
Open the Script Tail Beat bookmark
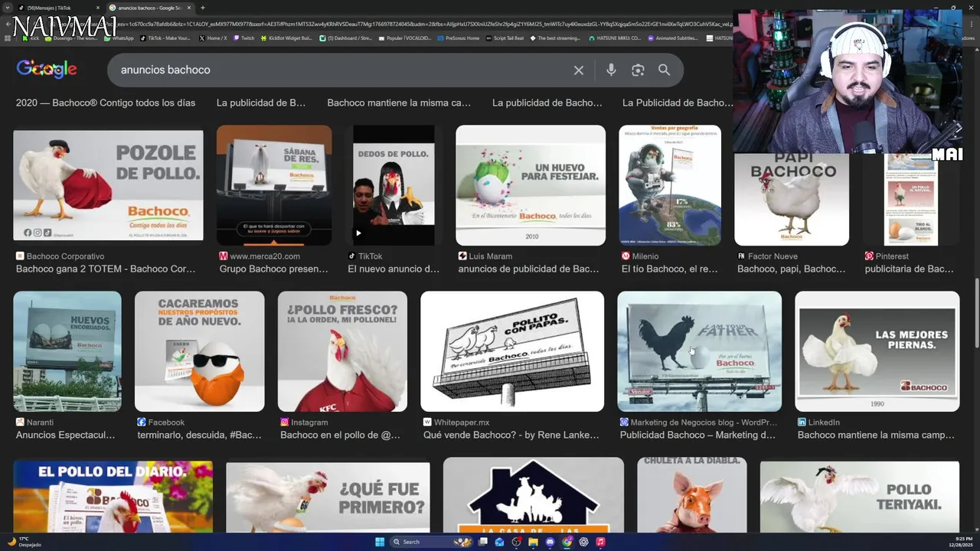505,37
